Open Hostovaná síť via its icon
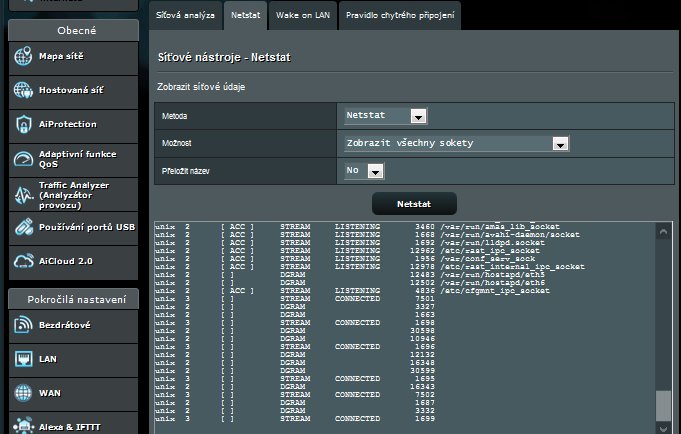Viewport: 681px width, 434px height. [23, 91]
